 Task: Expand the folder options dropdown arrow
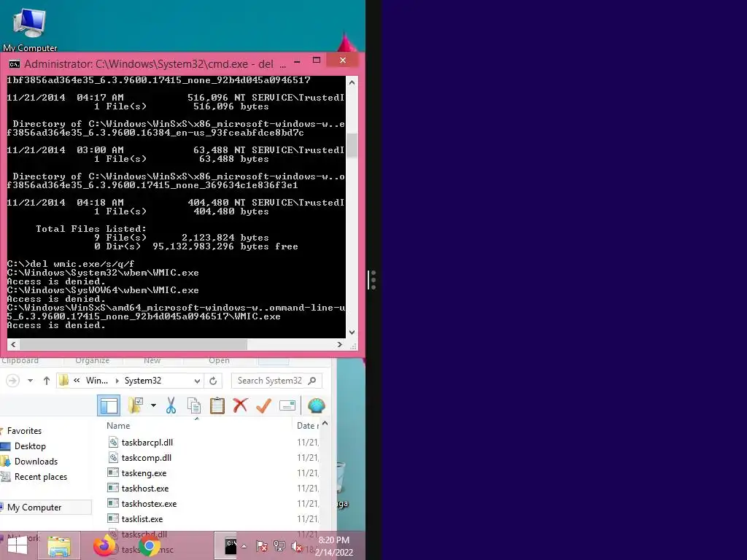(x=153, y=405)
